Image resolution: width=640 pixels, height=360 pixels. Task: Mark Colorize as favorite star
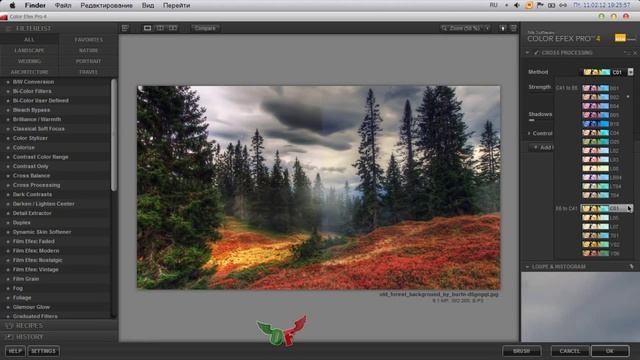(x=8, y=148)
